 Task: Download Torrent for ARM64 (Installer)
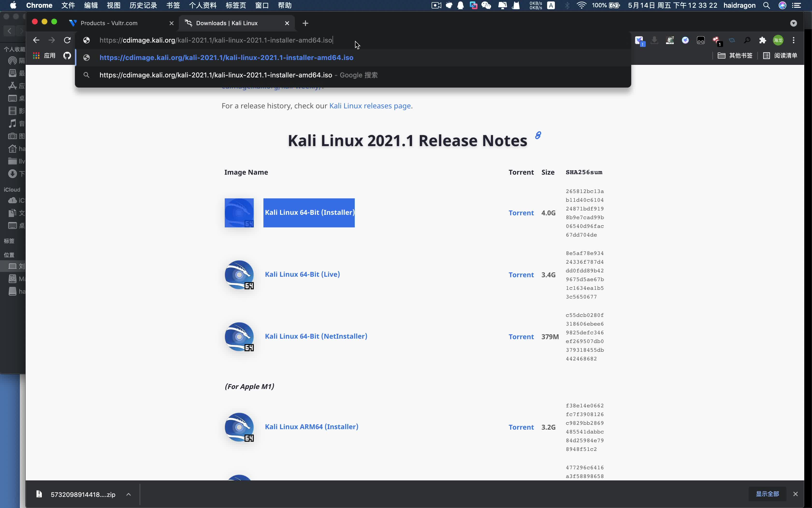pos(521,427)
